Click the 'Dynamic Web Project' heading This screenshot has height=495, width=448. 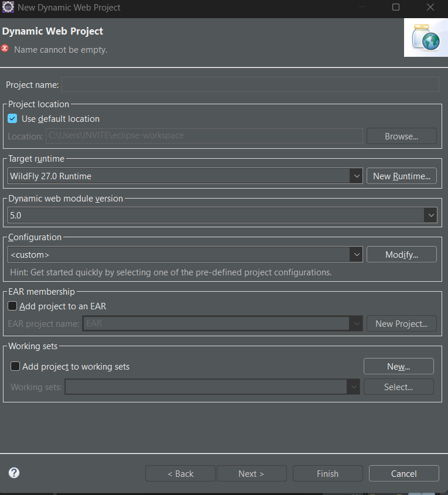click(52, 31)
